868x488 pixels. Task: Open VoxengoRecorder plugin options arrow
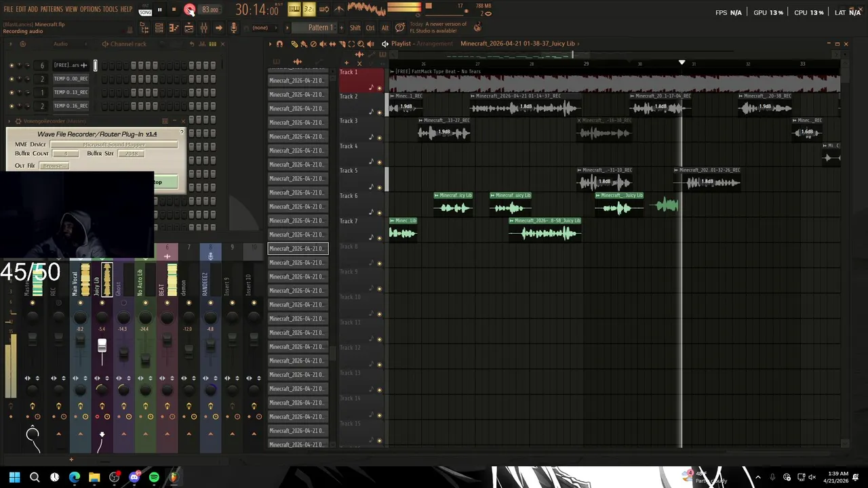(x=10, y=121)
